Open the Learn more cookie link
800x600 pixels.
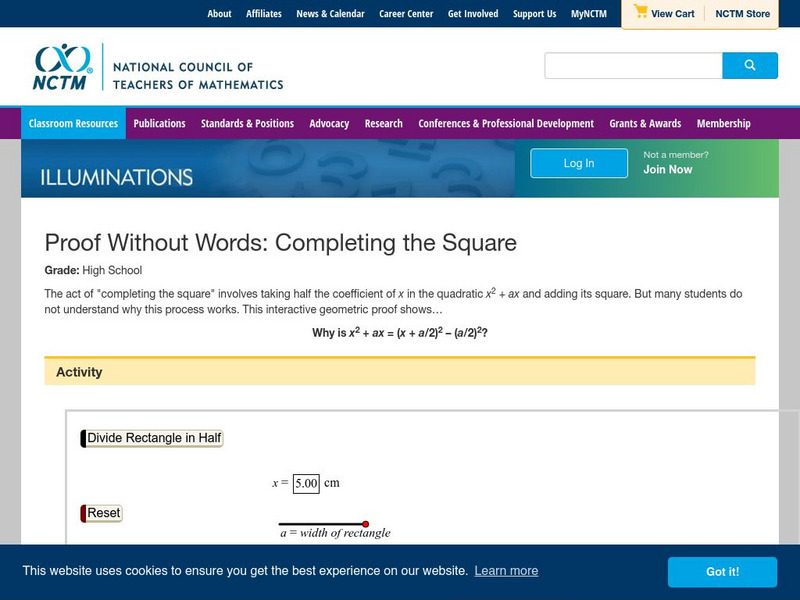click(x=506, y=571)
